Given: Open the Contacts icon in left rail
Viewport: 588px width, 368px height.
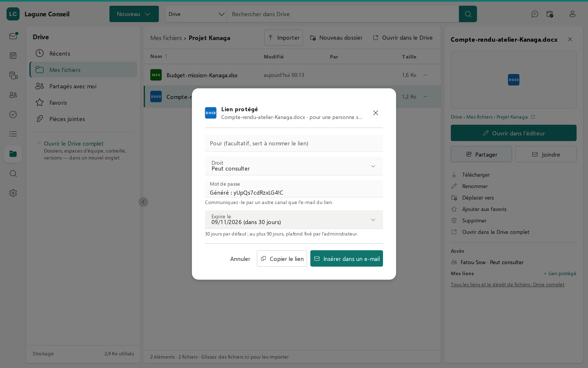Looking at the screenshot, I should click(x=13, y=95).
